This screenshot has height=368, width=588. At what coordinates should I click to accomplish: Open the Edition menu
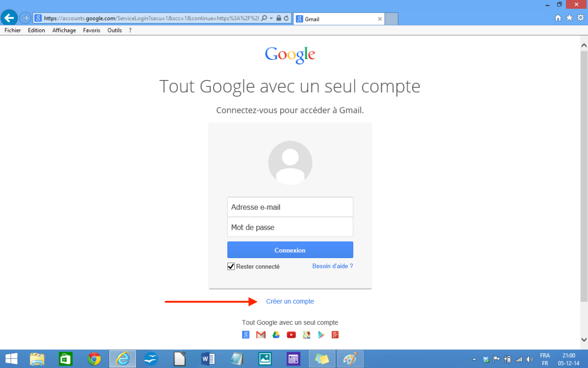point(36,30)
